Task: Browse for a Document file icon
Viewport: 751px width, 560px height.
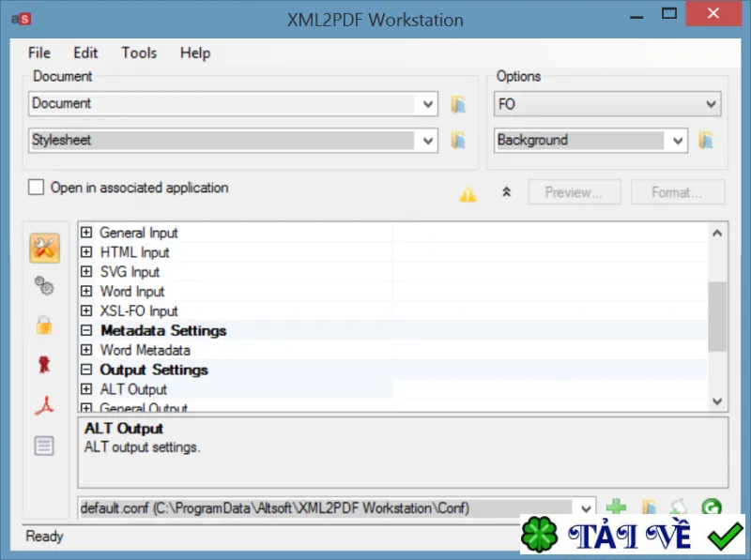Action: (x=458, y=104)
